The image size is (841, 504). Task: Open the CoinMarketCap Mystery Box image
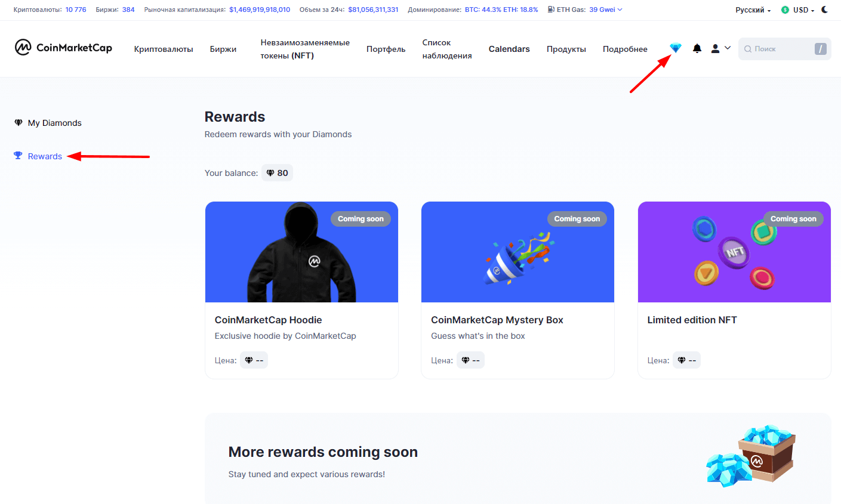pos(517,252)
